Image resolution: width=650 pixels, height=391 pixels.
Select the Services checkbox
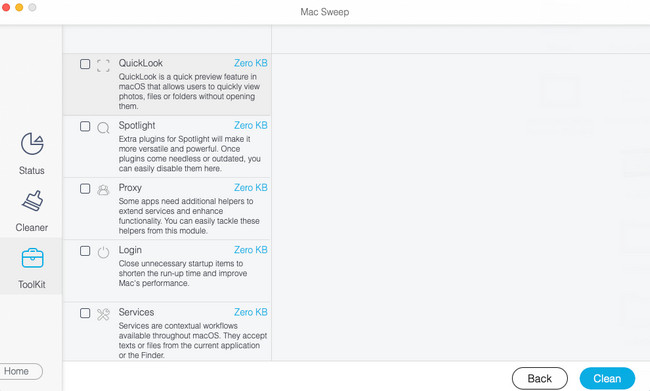coord(85,313)
